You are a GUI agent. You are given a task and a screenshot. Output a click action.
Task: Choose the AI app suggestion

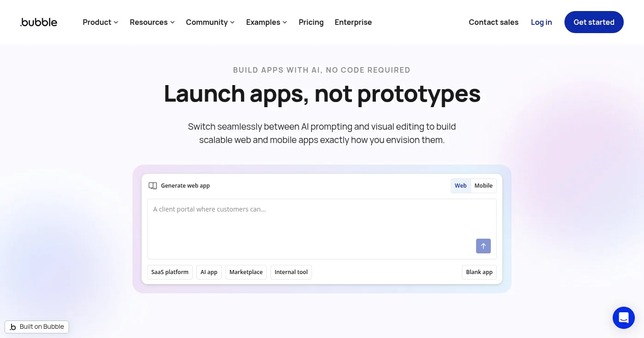(209, 272)
